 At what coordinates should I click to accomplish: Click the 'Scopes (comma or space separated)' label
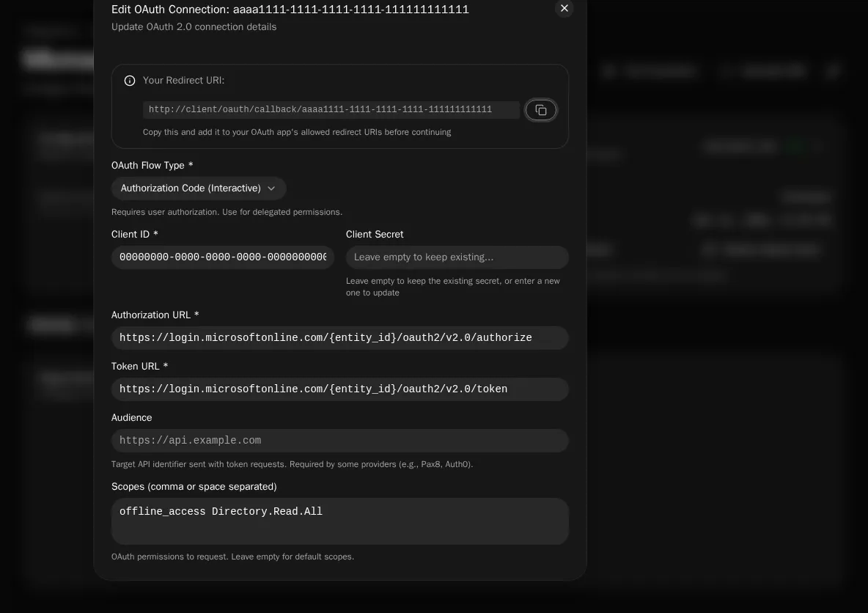point(194,487)
